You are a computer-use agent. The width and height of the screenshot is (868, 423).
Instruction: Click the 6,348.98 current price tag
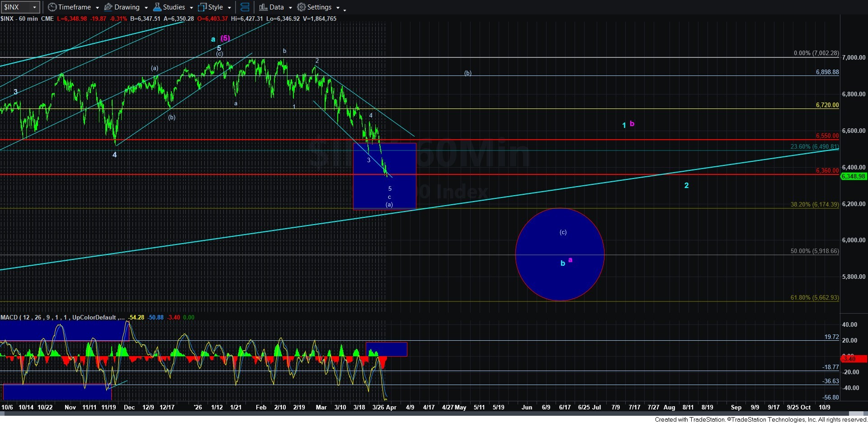[853, 176]
